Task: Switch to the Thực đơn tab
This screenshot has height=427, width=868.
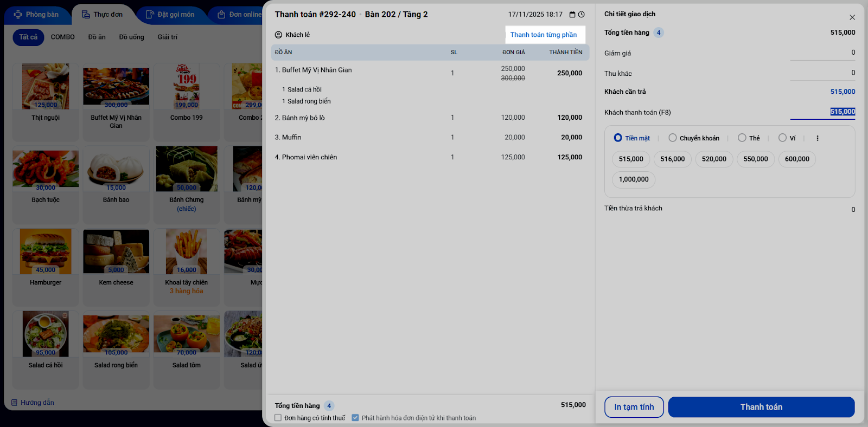Action: 103,15
